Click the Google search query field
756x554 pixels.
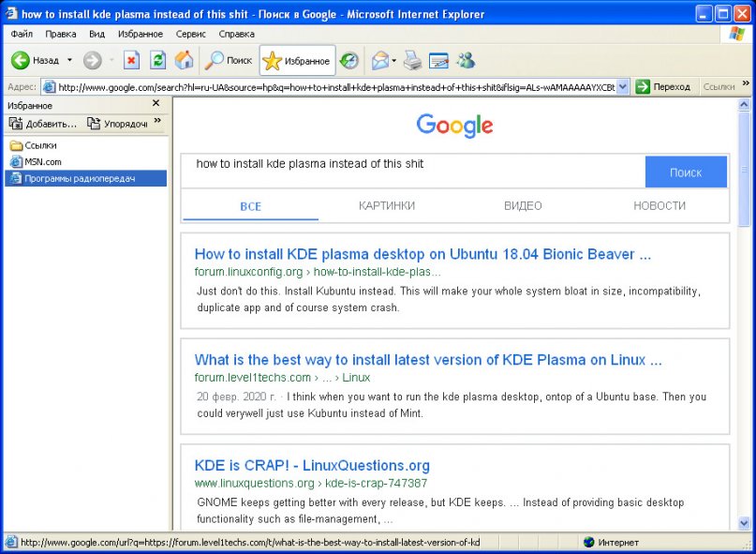coord(413,172)
